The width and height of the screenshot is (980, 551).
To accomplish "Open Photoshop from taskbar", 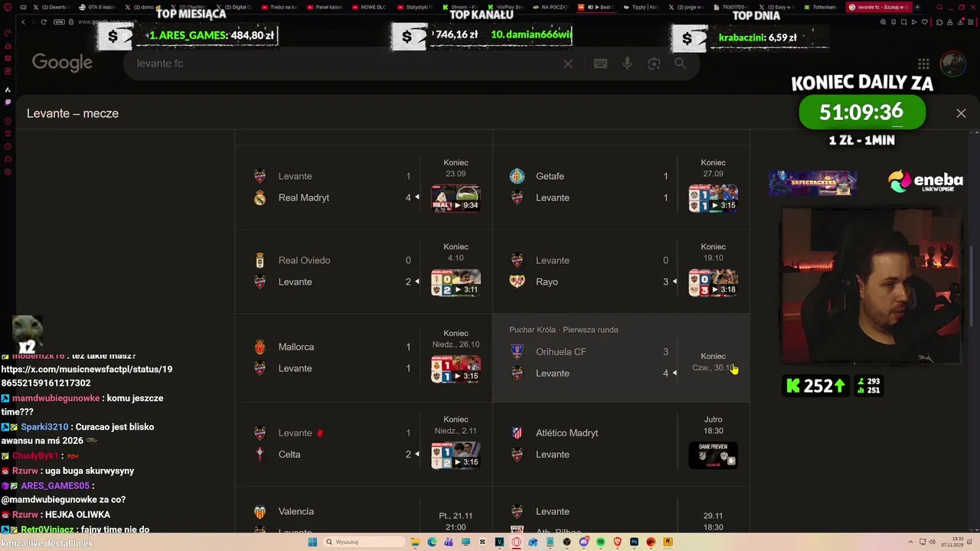I will [x=635, y=542].
